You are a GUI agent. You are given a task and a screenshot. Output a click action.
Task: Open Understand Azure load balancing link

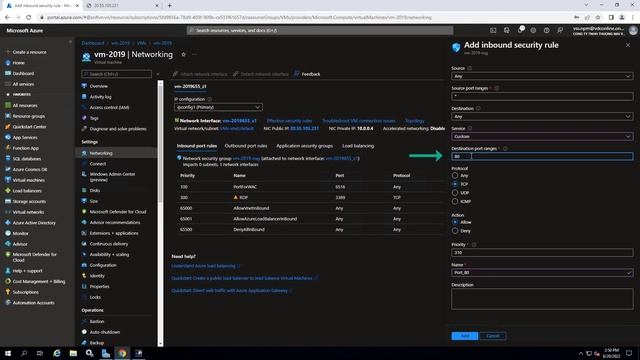(204, 266)
